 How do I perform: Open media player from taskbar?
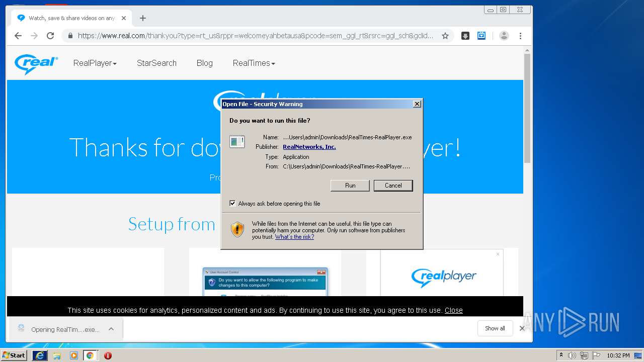73,355
